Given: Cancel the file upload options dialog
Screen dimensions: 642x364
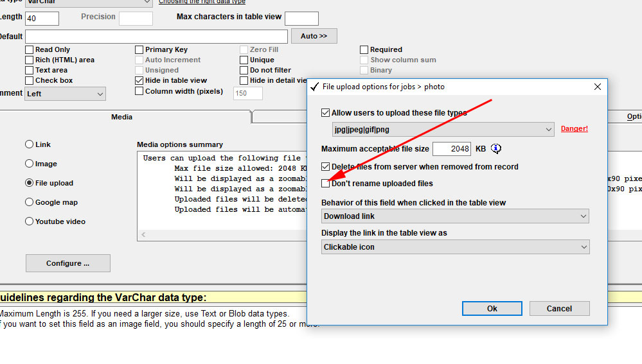Looking at the screenshot, I should click(559, 309).
